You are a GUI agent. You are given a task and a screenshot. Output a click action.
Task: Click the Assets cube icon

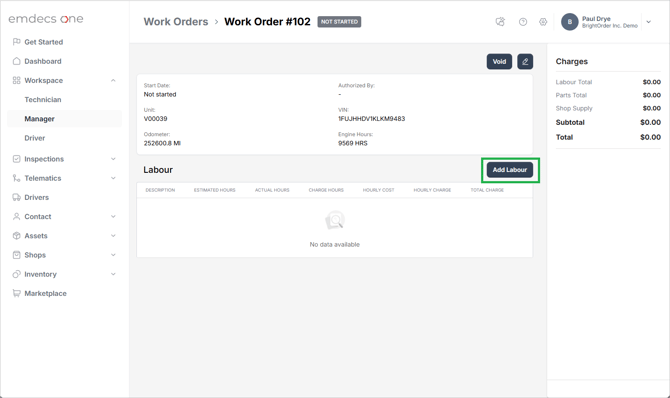pos(16,236)
